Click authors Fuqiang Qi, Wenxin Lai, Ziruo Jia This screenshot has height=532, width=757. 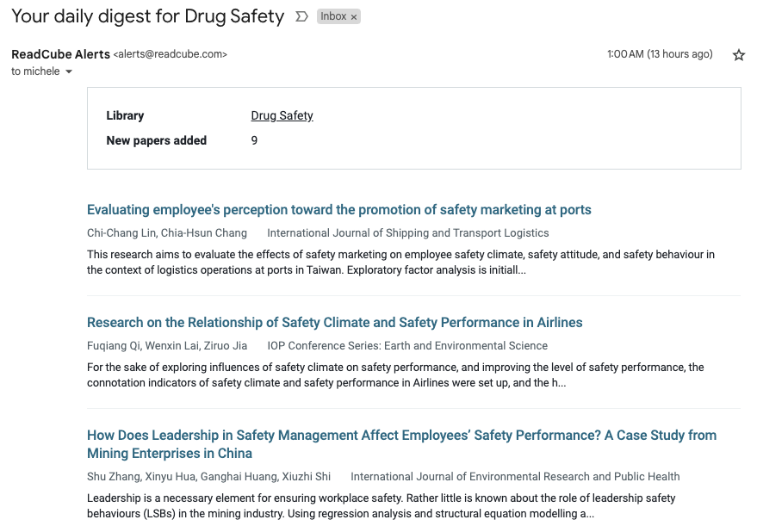click(x=167, y=346)
